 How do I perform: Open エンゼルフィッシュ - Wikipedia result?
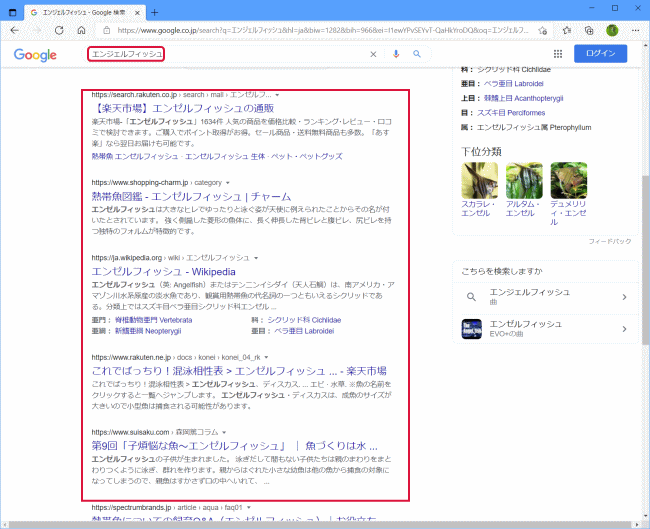[163, 272]
